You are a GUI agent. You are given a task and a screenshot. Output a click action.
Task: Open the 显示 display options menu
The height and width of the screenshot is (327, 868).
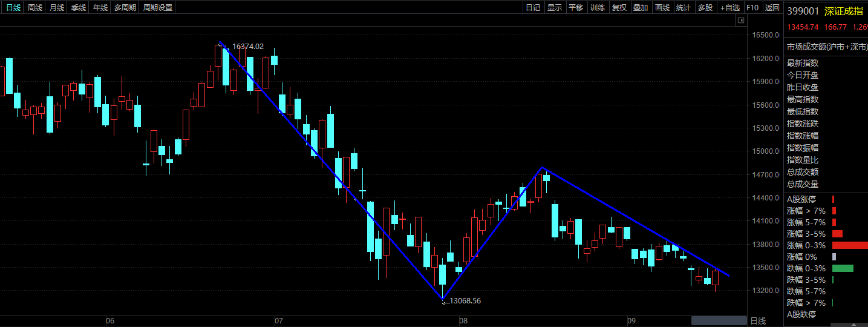point(555,8)
